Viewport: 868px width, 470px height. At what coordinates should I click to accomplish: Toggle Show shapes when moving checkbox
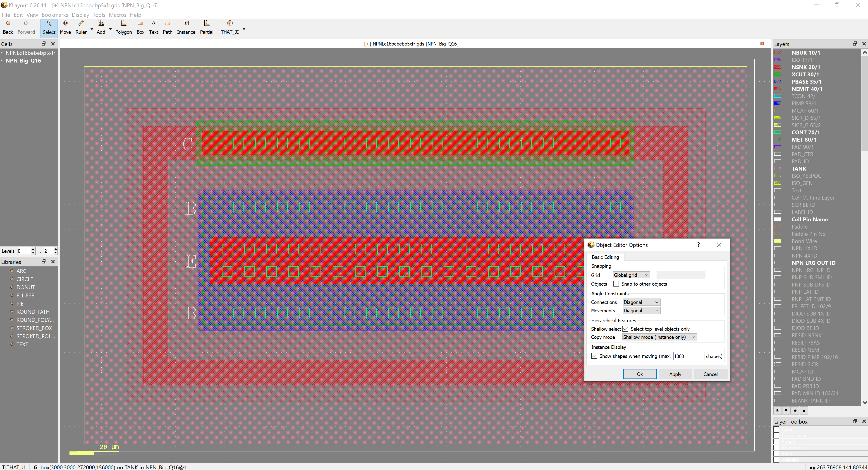pos(594,356)
